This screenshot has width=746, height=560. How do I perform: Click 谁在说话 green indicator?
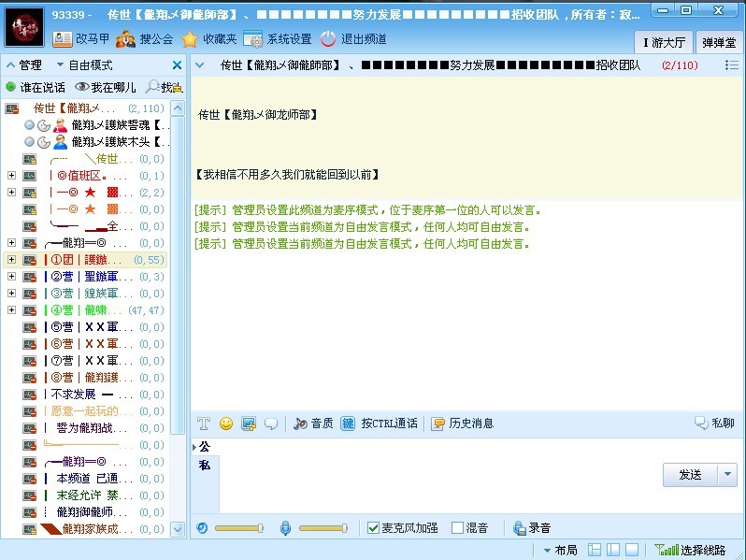10,87
